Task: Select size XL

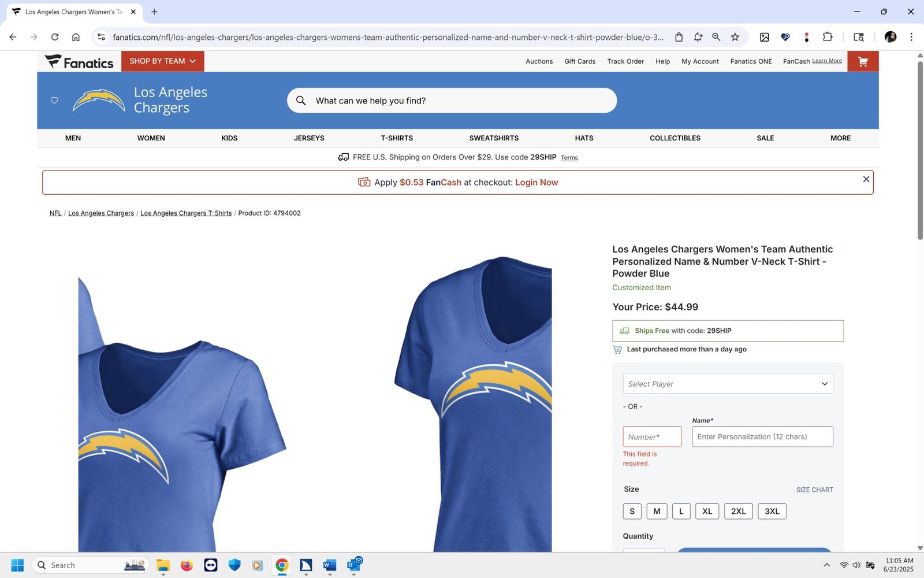Action: click(x=707, y=511)
